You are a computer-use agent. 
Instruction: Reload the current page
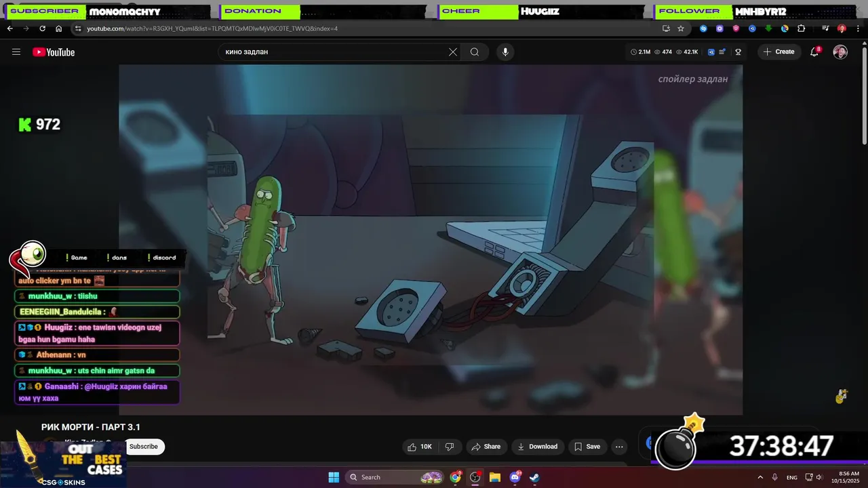pos(42,28)
